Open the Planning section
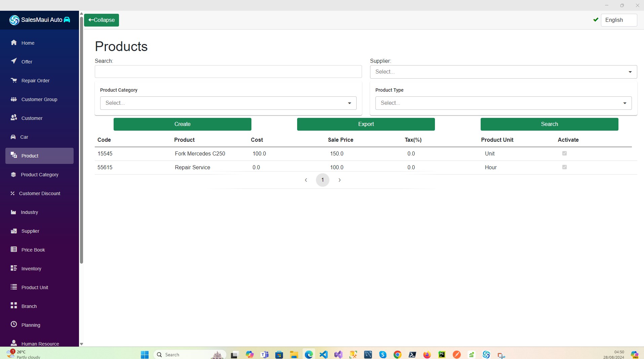 pyautogui.click(x=39, y=325)
